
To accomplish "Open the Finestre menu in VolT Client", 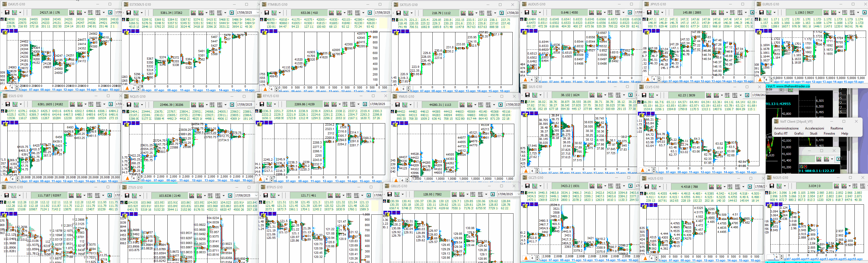I will 829,134.
